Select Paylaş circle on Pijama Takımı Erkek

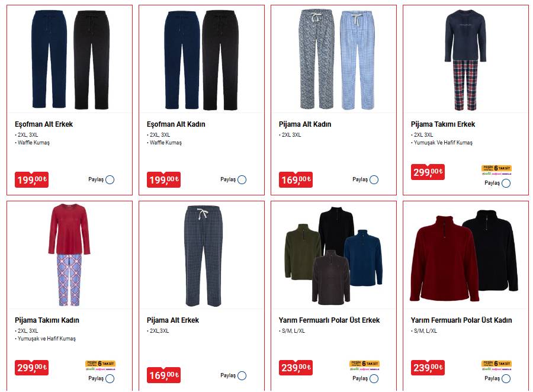(x=506, y=183)
